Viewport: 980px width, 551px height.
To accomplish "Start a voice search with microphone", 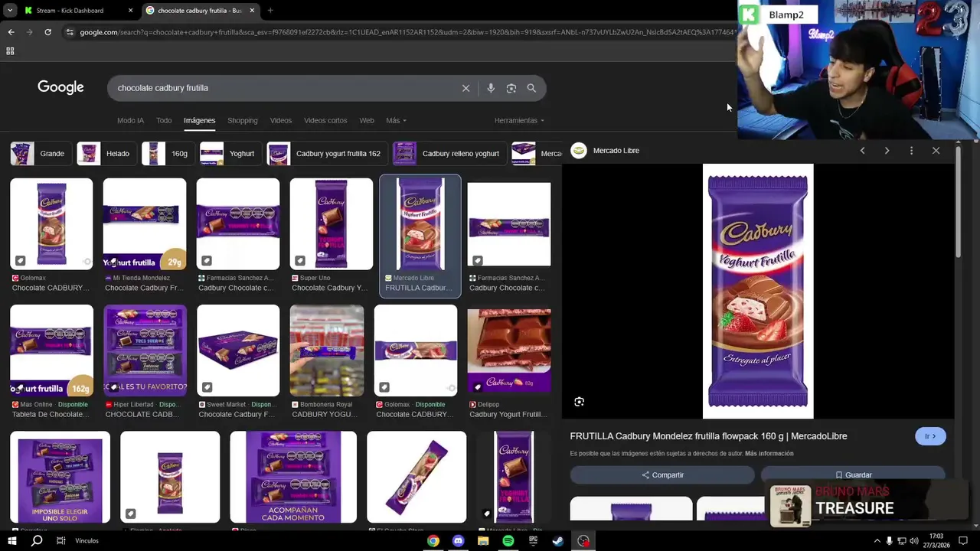I will pos(491,88).
